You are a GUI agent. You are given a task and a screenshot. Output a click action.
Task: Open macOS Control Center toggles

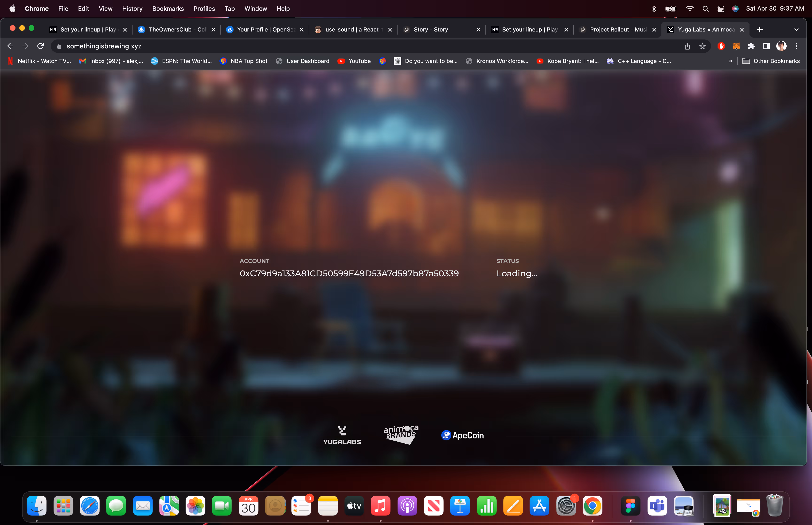[720, 9]
